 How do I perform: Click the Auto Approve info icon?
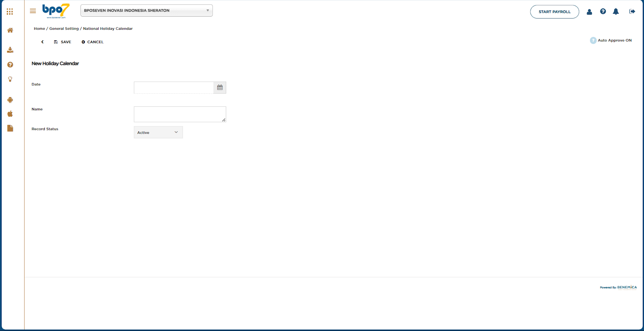593,40
